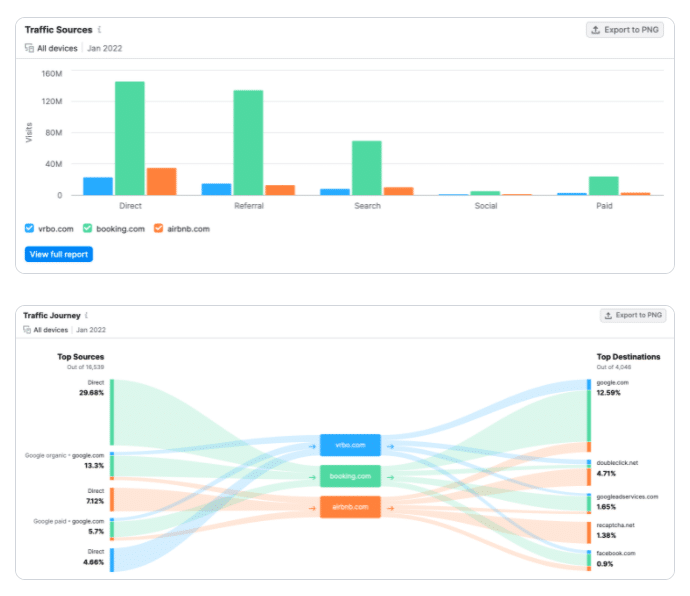Click the recaptcha.net 1.38% destination

tap(615, 530)
